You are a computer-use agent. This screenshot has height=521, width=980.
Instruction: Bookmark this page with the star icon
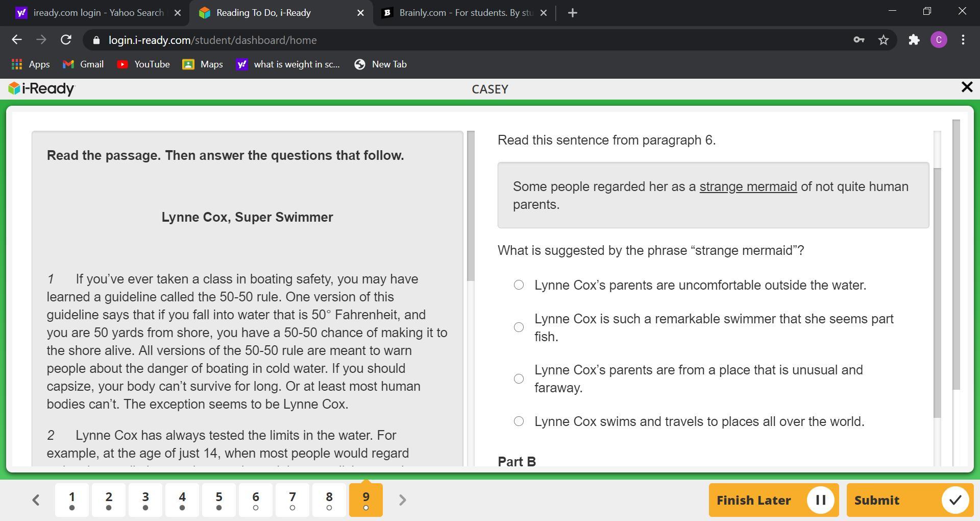point(884,40)
